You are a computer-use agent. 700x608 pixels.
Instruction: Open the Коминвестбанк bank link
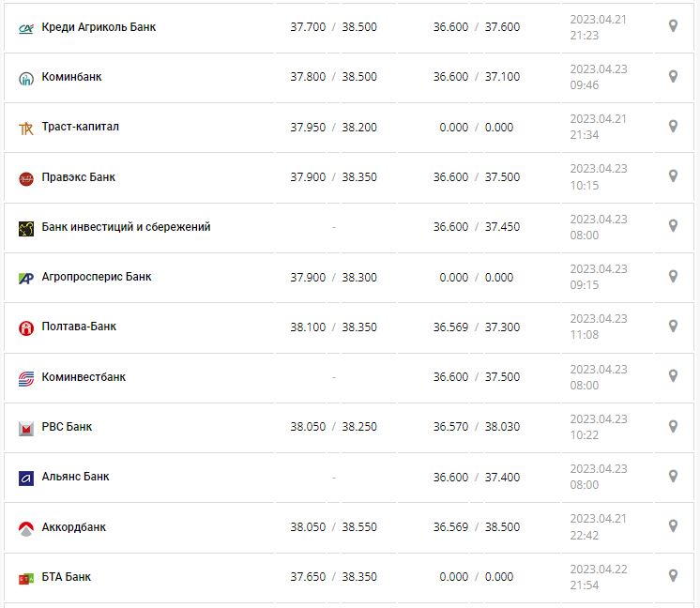point(84,377)
